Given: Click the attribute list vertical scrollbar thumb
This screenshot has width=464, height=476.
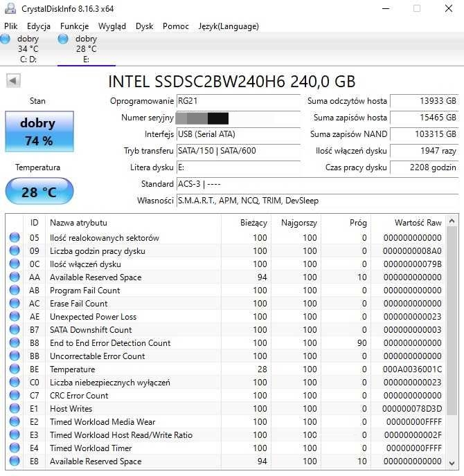Looking at the screenshot, I should [452, 321].
